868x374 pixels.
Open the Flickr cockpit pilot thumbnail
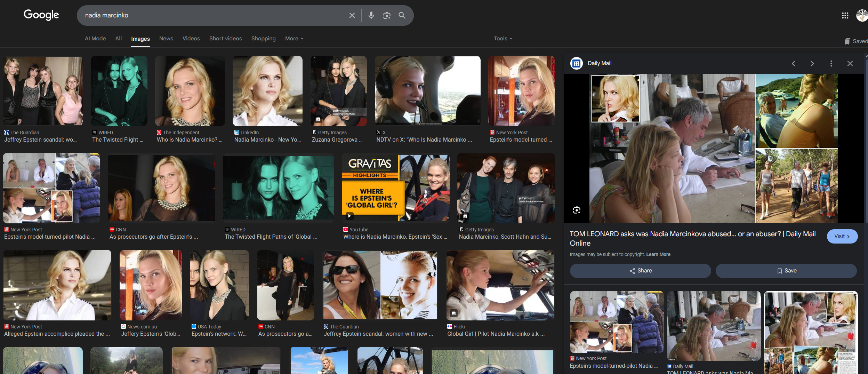pos(500,285)
